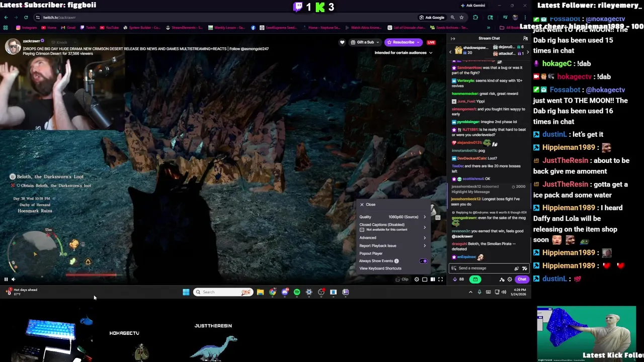Toggle Always Show Events switch
This screenshot has width=644, height=362.
[423, 261]
